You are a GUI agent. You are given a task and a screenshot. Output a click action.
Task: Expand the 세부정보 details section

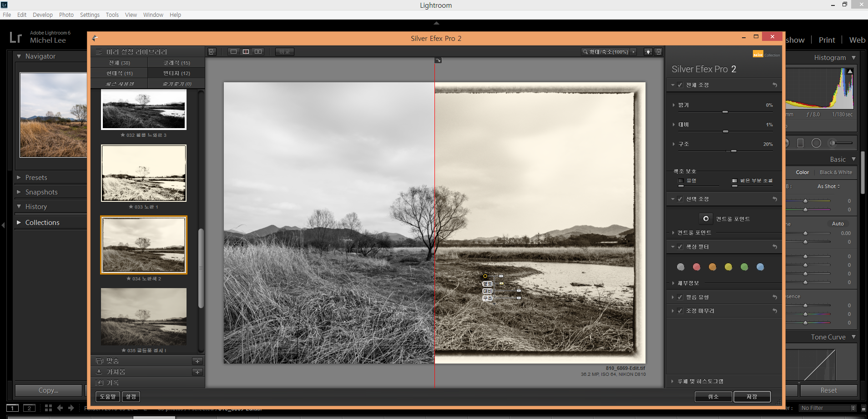674,283
